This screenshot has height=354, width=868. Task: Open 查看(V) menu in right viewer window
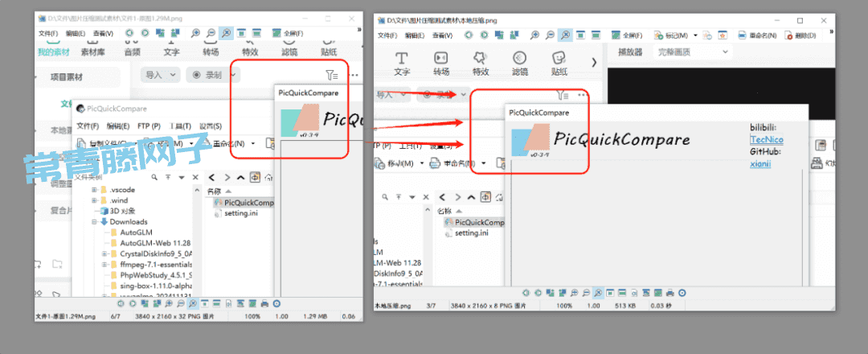click(x=442, y=35)
